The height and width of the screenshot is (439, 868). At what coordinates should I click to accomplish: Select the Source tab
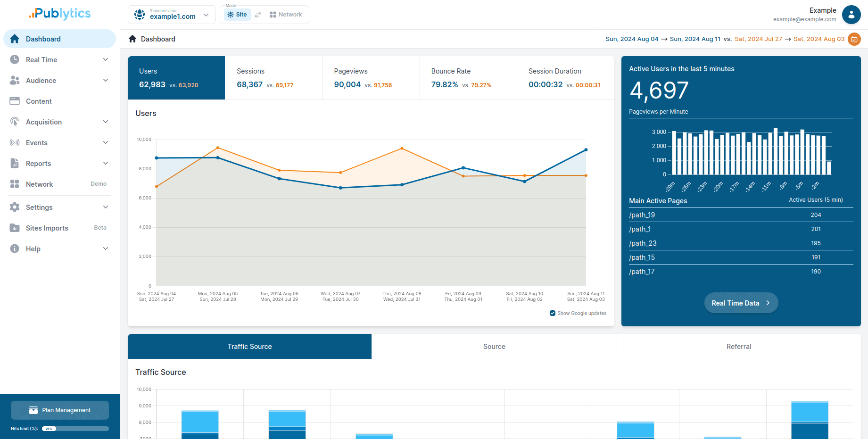[x=494, y=347]
